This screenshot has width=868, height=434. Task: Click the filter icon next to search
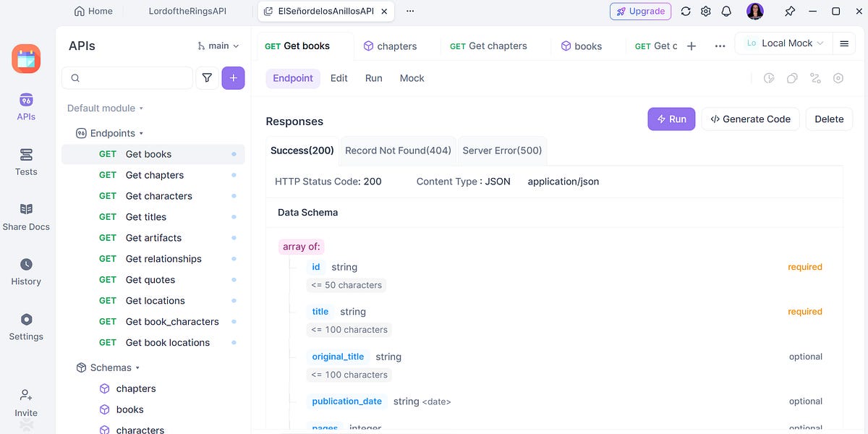tap(208, 78)
